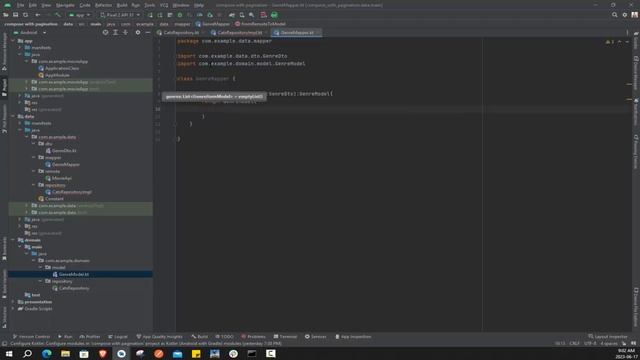Collapse the com.example.domain package

coord(34,260)
